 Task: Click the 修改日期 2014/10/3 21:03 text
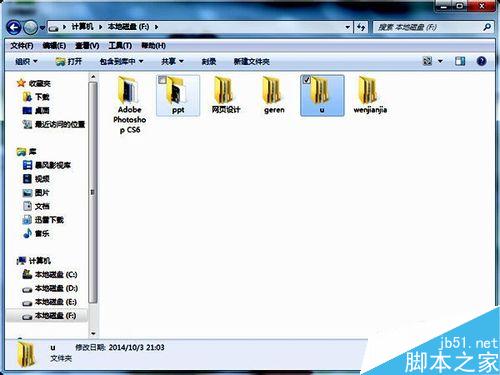pyautogui.click(x=120, y=347)
